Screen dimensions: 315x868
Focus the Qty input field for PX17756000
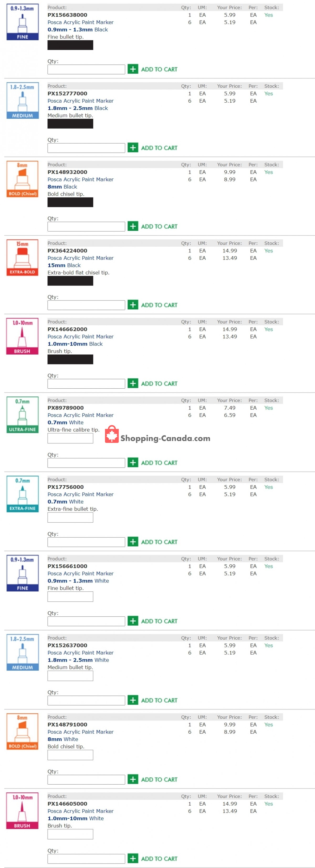[x=86, y=542]
